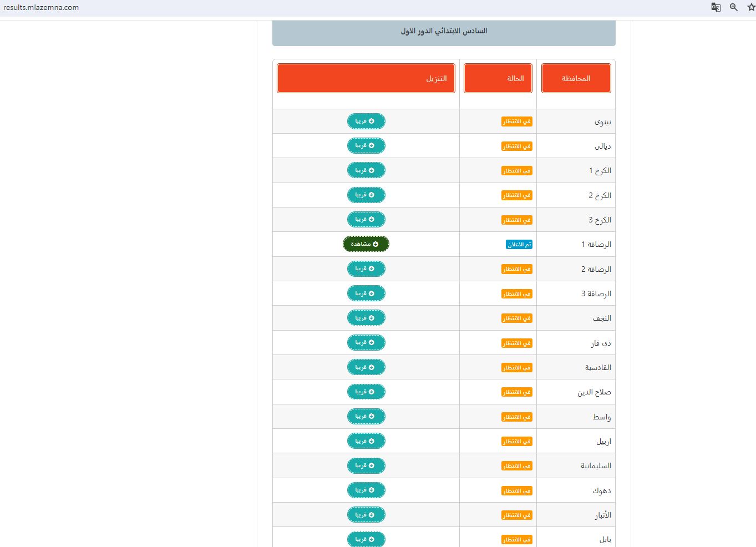This screenshot has width=756, height=547.
Task: Click the قريبا button for السليمانية
Action: point(366,465)
